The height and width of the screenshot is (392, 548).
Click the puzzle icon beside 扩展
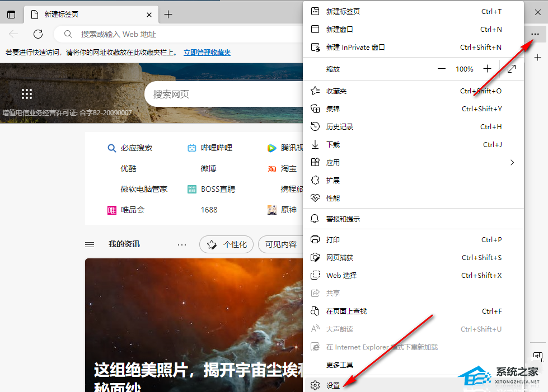coord(315,180)
